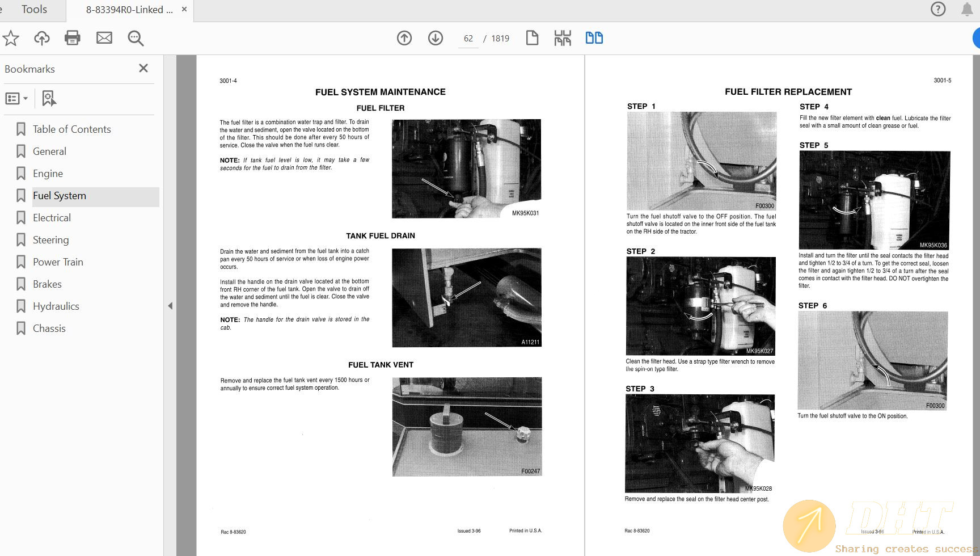Click the star bookmark icon in toolbar

click(11, 38)
